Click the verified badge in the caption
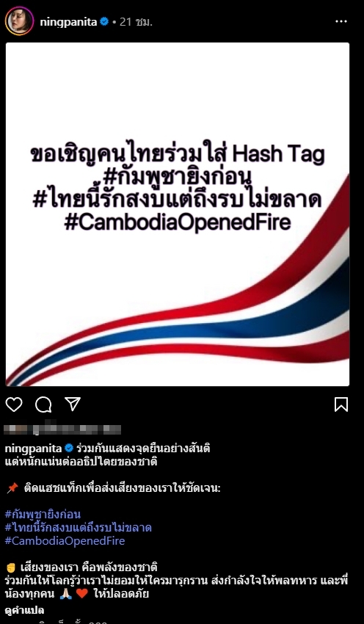The height and width of the screenshot is (624, 364). coord(69,449)
